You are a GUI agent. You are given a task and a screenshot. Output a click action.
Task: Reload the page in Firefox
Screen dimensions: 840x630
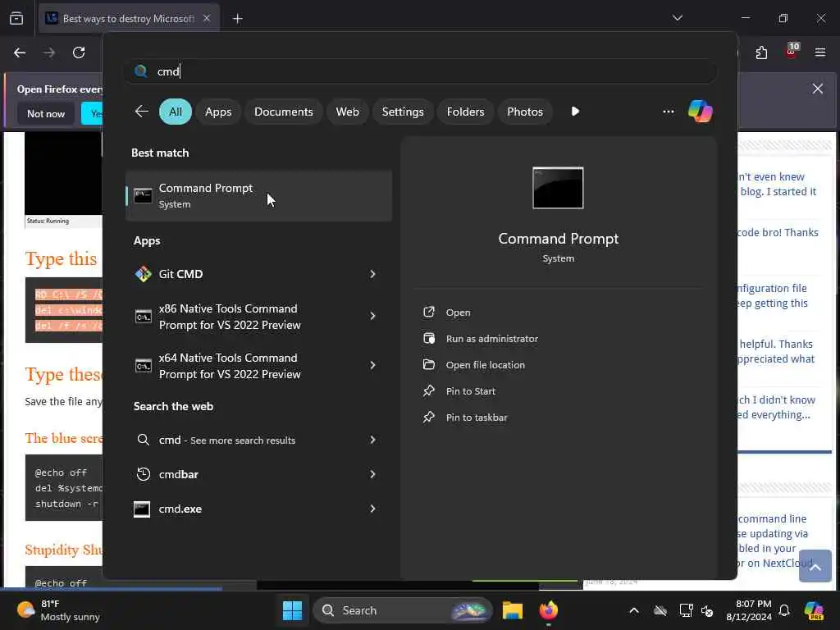pos(79,52)
